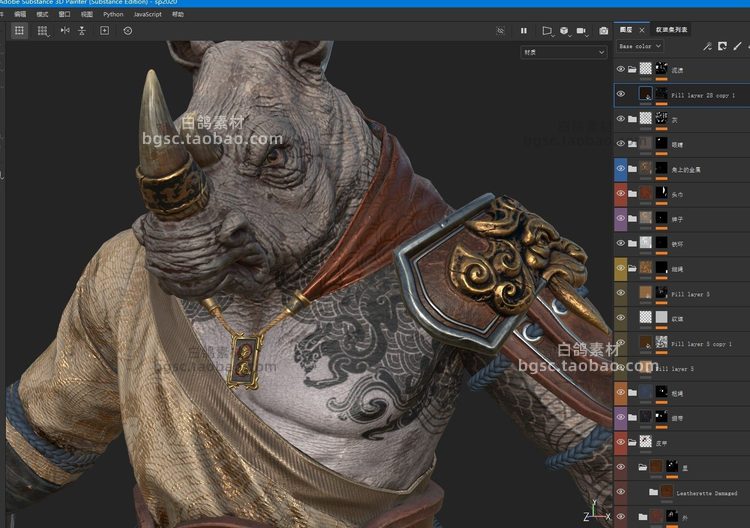
Task: Click the boxed plus toolbar icon
Action: tap(104, 31)
